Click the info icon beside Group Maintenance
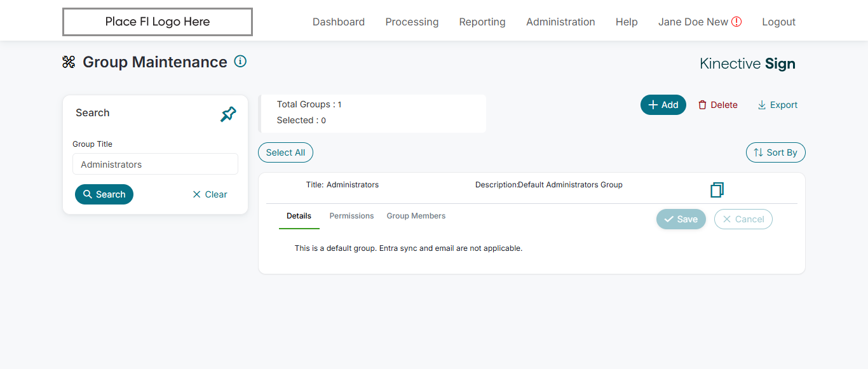Viewport: 868px width, 369px height. 240,62
